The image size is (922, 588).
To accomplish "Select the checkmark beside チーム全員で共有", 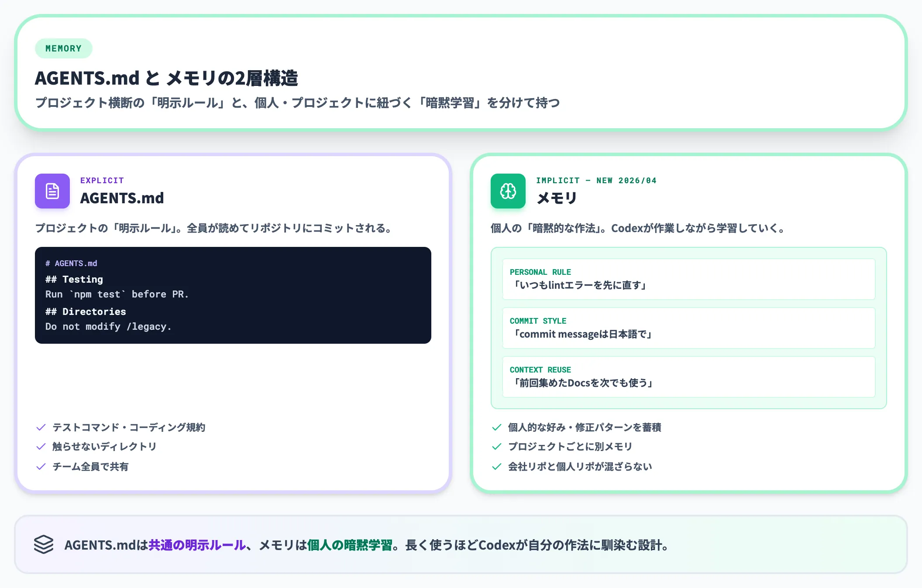I will (41, 466).
